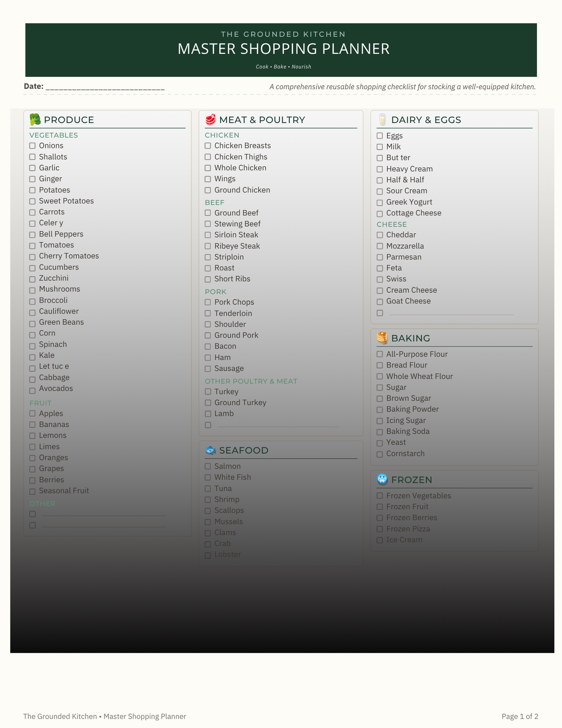
Task: Click the broccoli icon beside PRODUCE
Action: click(35, 119)
